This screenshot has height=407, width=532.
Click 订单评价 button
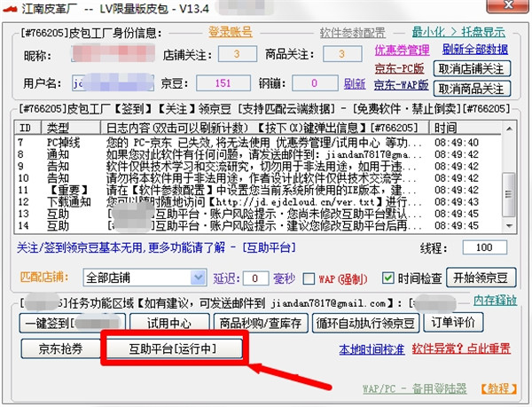coord(453,323)
